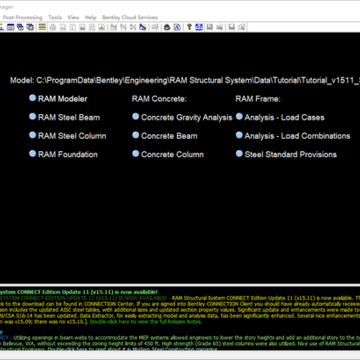Select Analysis - Load Cases
Screen dimensions: 360x360
(280, 117)
